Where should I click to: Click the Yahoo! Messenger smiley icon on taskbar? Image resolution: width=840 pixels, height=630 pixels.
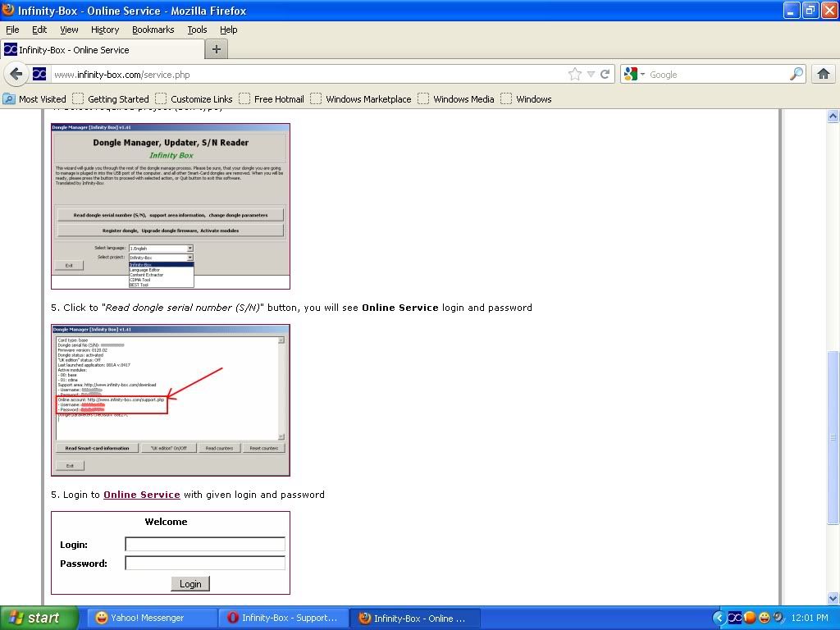101,618
